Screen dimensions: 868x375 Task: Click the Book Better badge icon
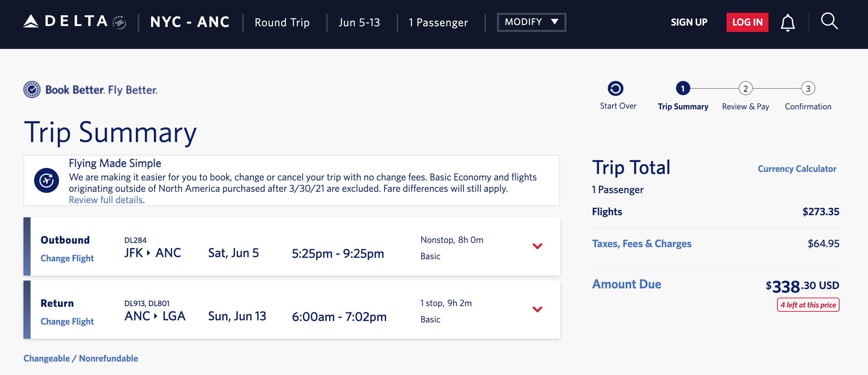click(32, 89)
